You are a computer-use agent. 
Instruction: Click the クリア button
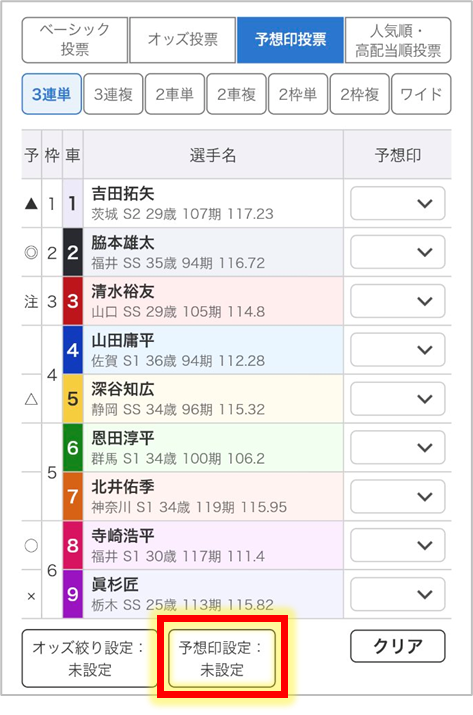click(398, 646)
